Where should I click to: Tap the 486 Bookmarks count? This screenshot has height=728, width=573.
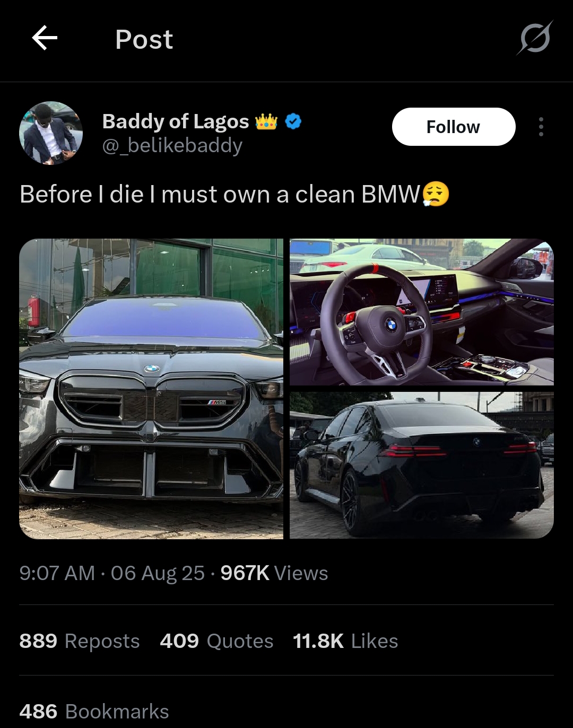point(94,712)
